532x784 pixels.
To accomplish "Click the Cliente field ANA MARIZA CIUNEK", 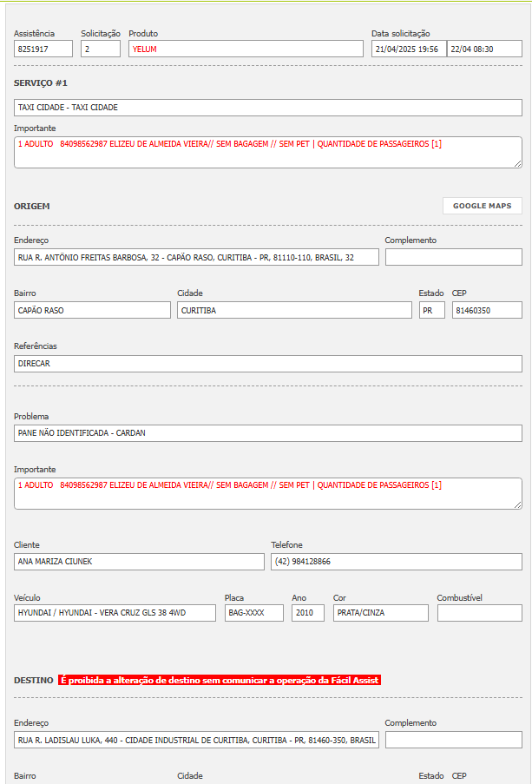I will (x=139, y=562).
